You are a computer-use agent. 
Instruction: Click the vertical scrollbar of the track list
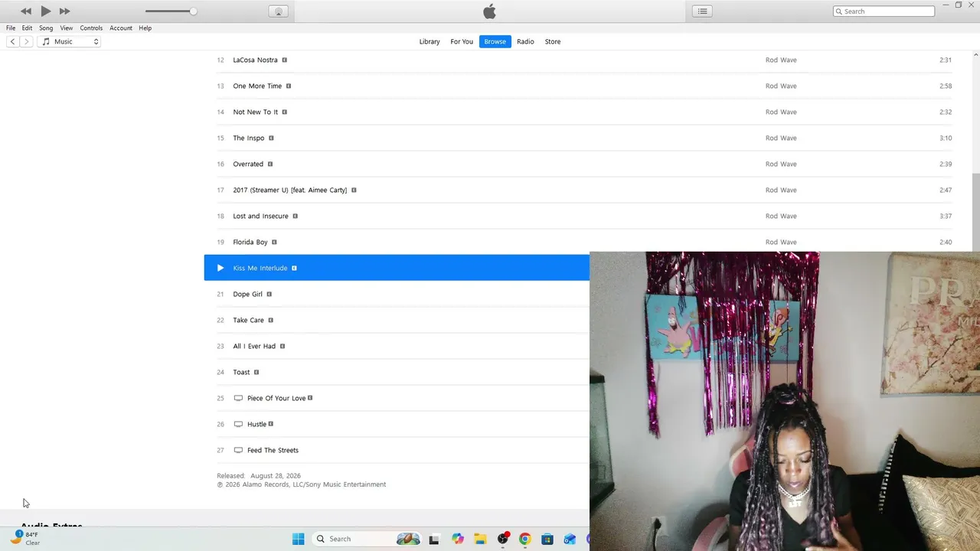(975, 211)
